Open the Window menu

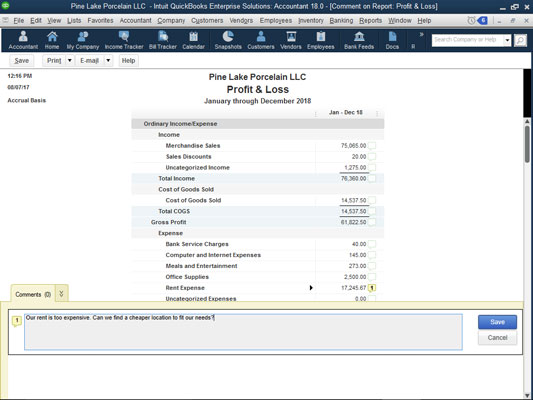pyautogui.click(x=400, y=20)
